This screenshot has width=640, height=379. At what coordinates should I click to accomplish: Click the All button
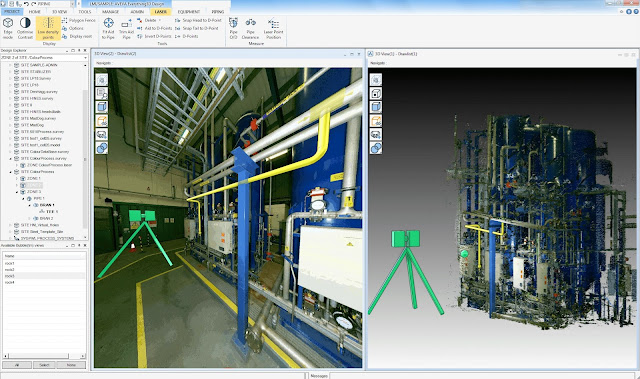17,365
